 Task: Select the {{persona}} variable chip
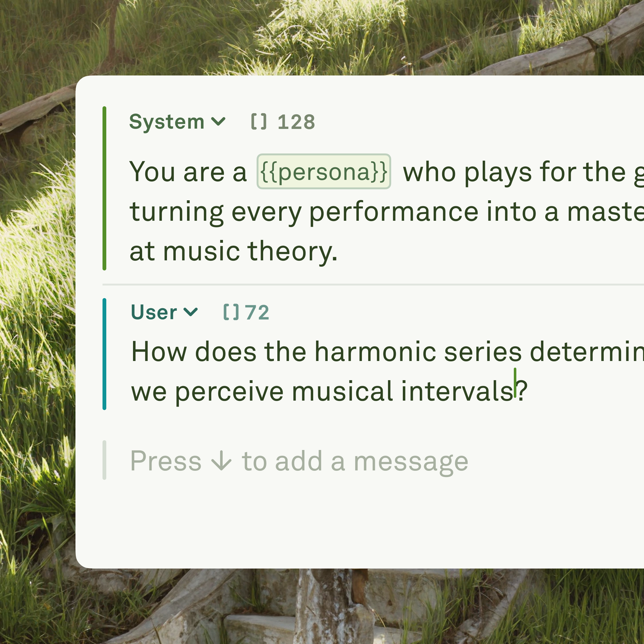[323, 172]
